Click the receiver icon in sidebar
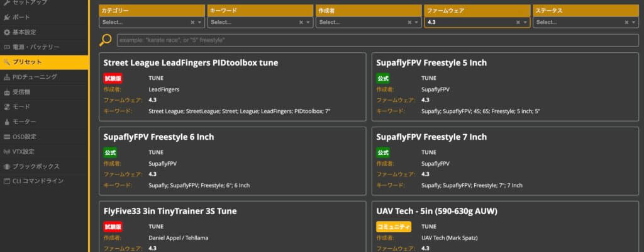644x252 pixels. tap(6, 92)
